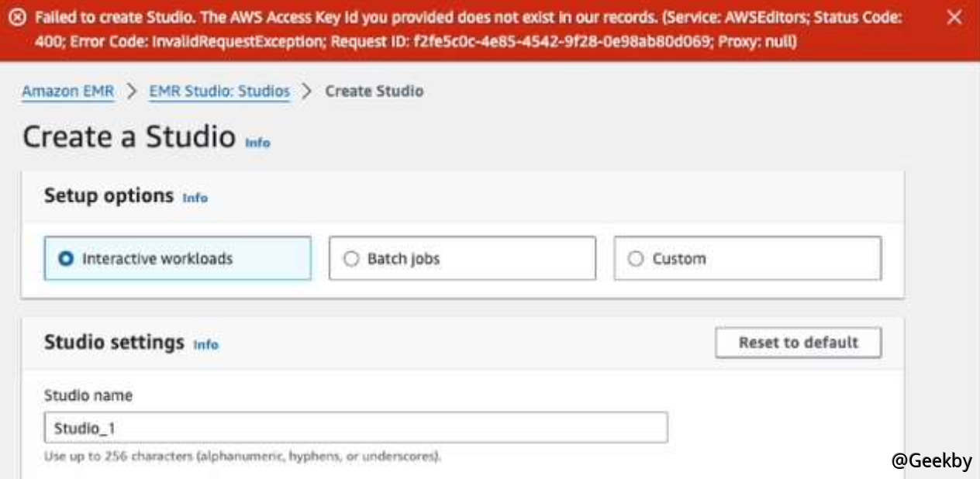Click the Studio settings section title
This screenshot has height=479, width=980.
point(114,343)
